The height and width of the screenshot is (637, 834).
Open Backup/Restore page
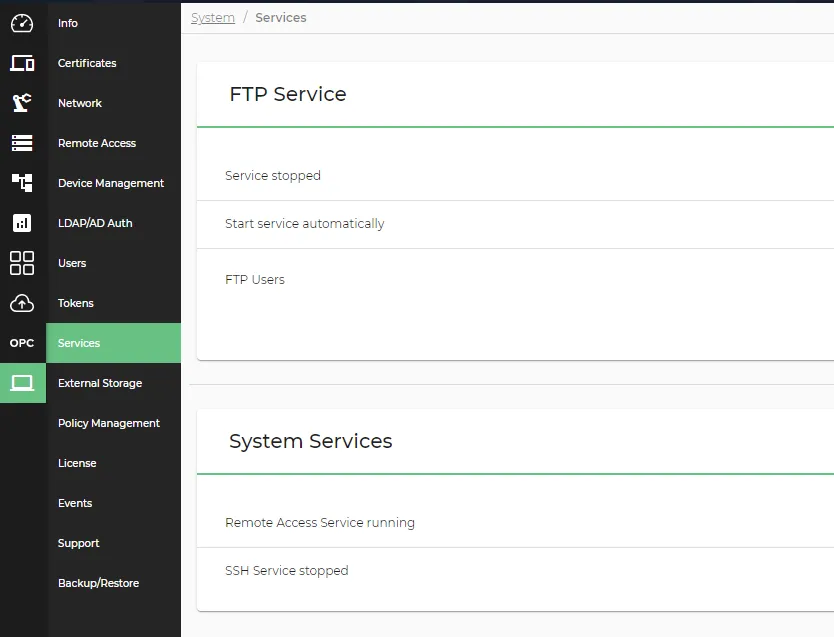point(98,583)
